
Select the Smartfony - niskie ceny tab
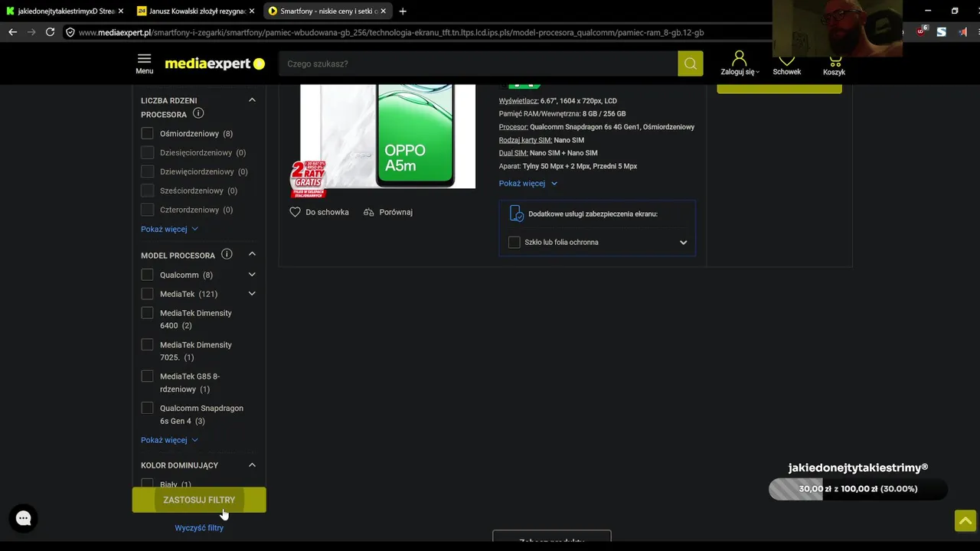tap(328, 11)
